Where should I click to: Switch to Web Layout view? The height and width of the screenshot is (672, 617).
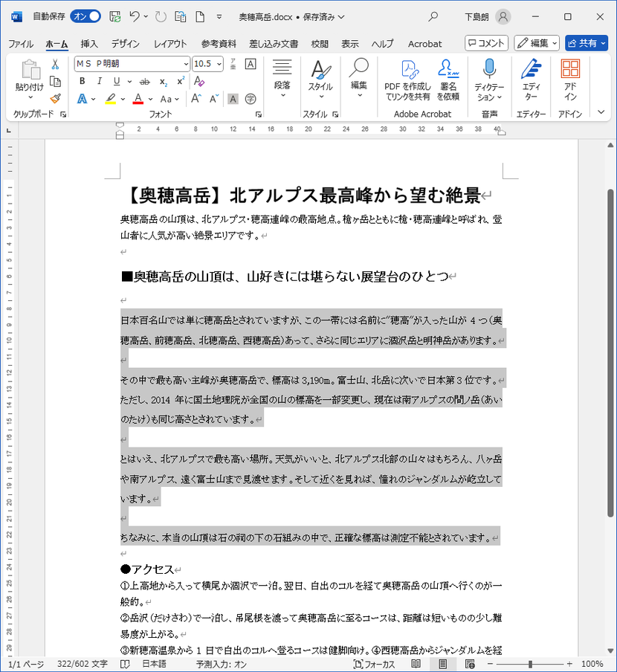[470, 664]
